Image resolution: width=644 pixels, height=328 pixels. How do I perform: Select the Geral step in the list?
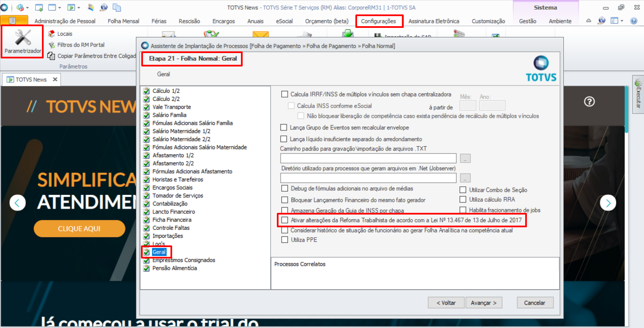click(159, 252)
